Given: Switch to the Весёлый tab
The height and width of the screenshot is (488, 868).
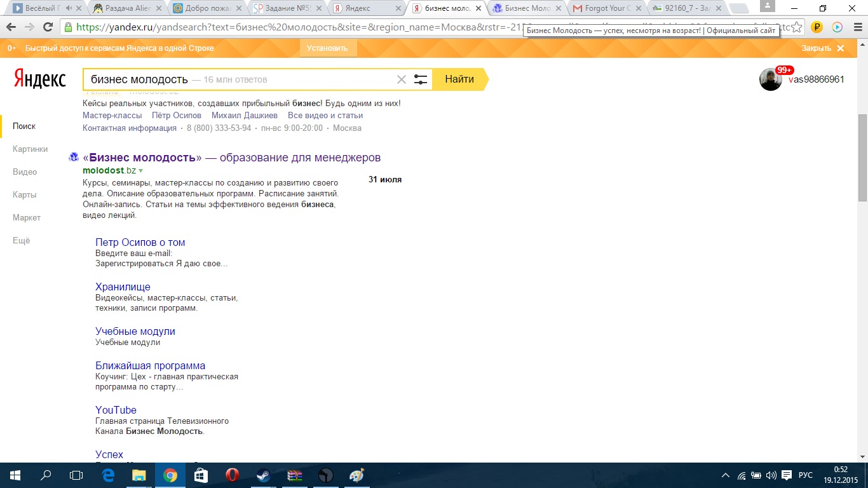Looking at the screenshot, I should click(44, 8).
